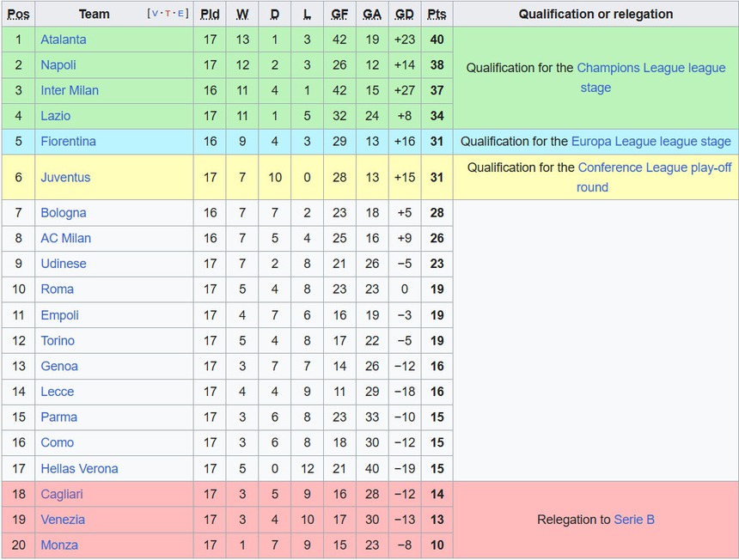Click the T (talk) template link
The image size is (739, 560).
[x=167, y=14]
